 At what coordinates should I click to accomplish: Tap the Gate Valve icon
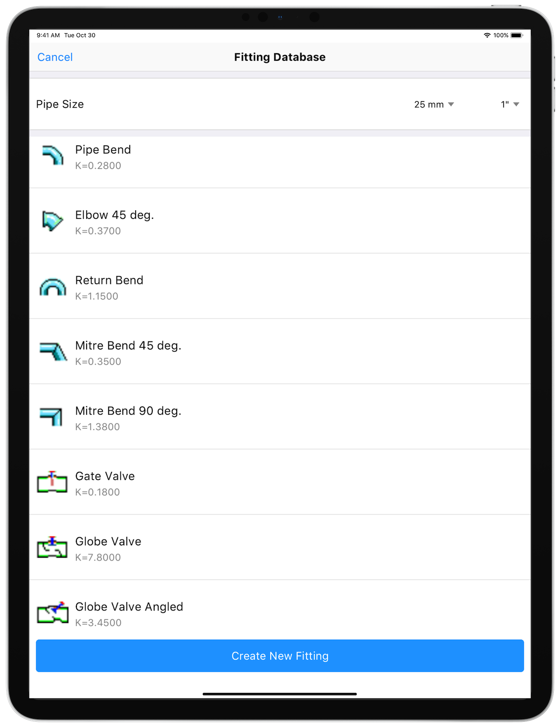[52, 482]
